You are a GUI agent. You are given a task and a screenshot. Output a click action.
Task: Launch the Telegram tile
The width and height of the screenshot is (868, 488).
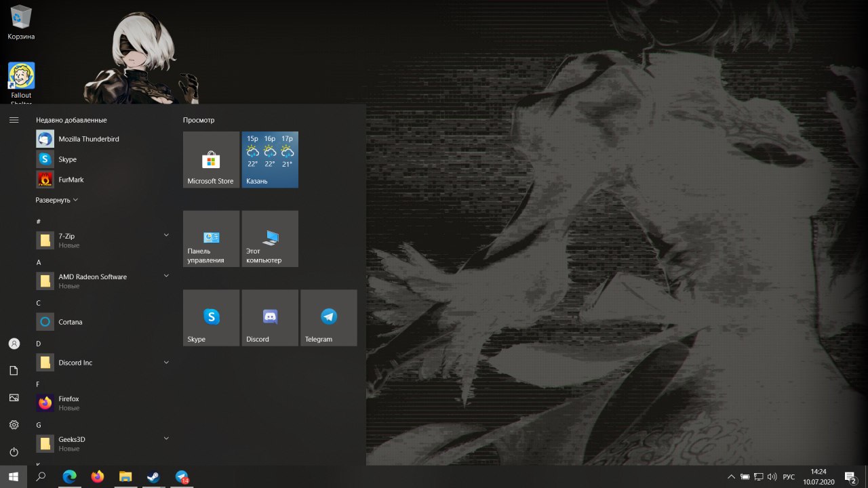329,318
